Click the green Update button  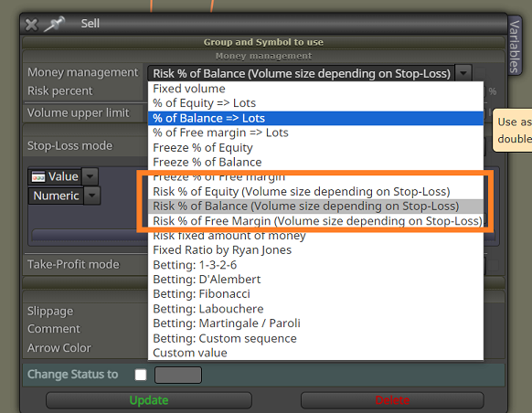tap(149, 400)
